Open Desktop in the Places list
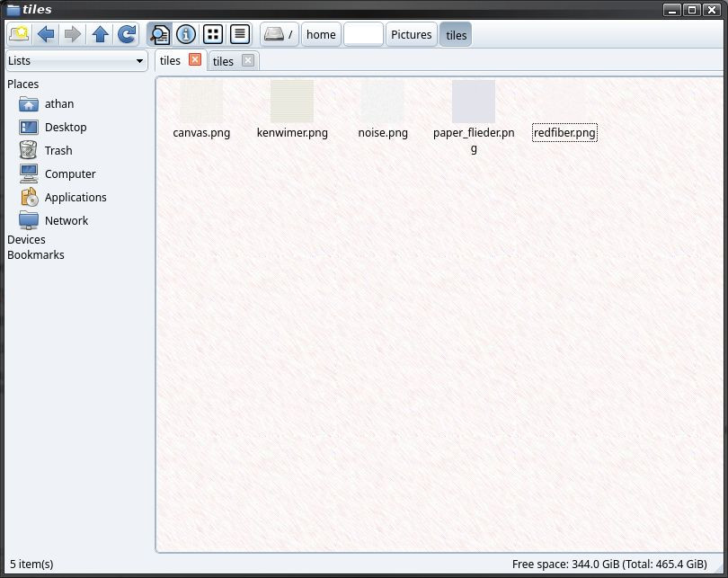 point(52,128)
